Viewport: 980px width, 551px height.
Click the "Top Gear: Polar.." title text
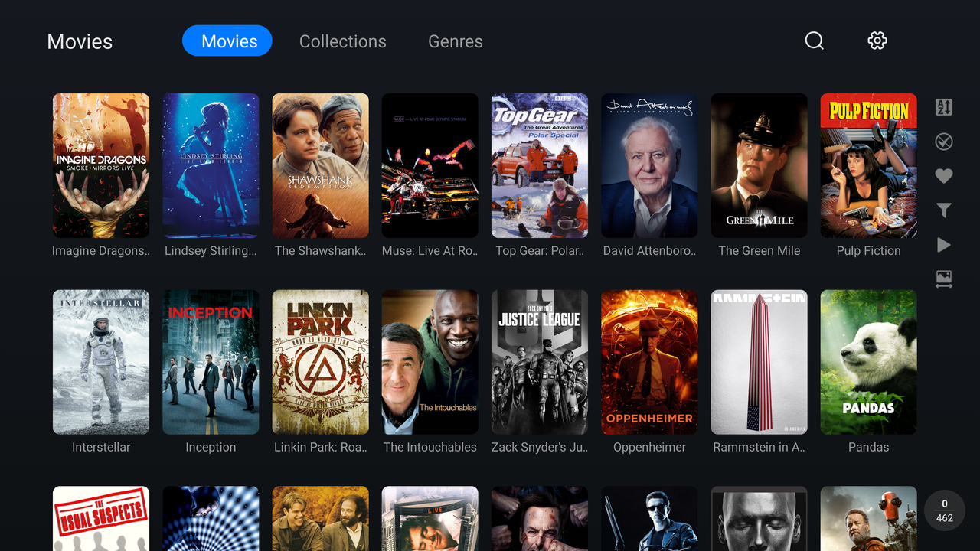(540, 251)
